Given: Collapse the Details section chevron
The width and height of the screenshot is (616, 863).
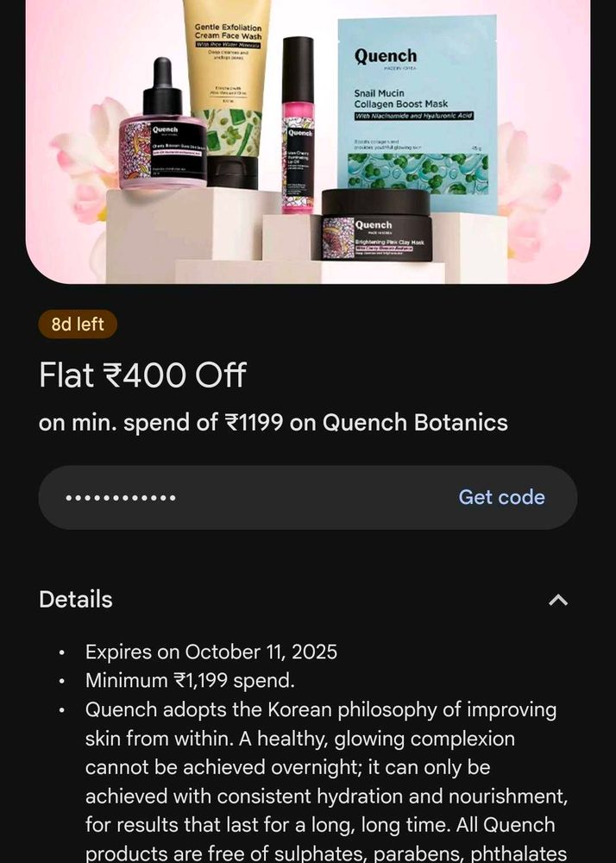Looking at the screenshot, I should pos(558,600).
